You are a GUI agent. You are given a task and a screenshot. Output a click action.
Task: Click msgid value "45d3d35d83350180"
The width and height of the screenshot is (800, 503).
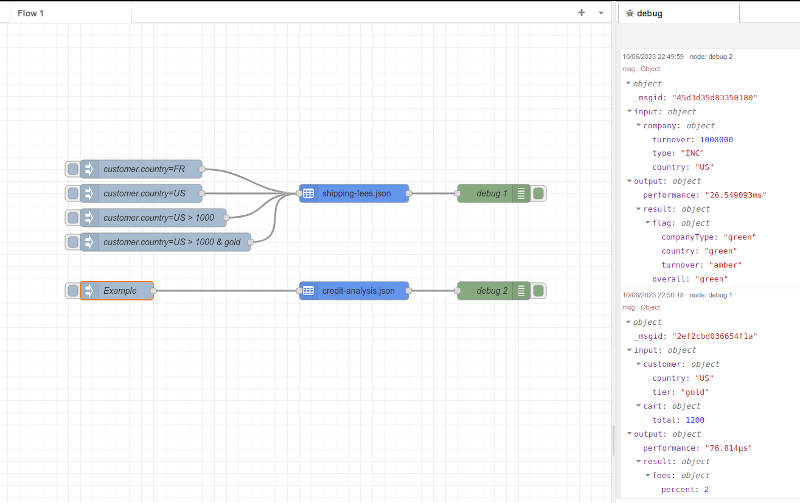pyautogui.click(x=714, y=97)
